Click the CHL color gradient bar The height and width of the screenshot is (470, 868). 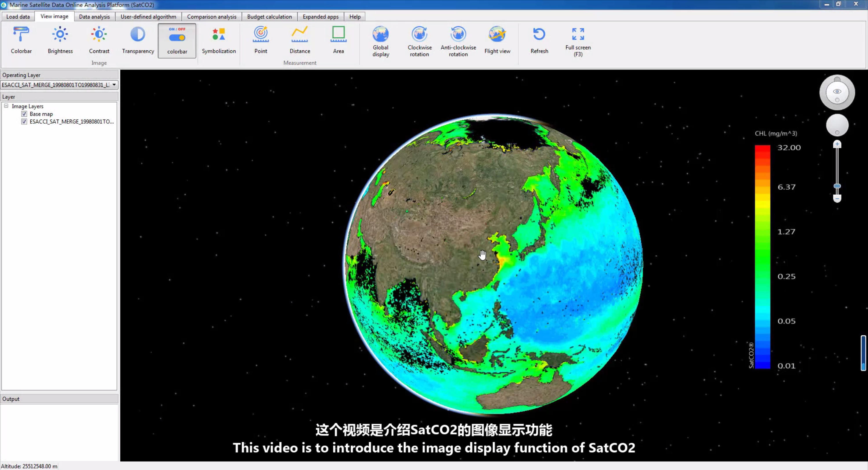click(x=762, y=257)
